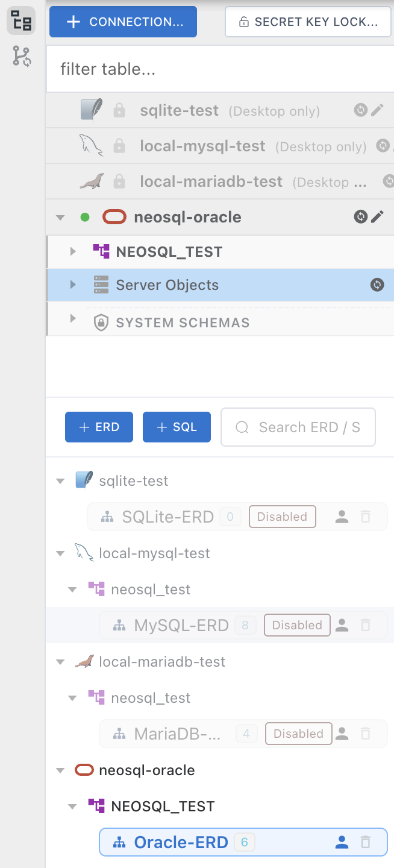
Task: Click the MySQL-ERD person icon
Action: click(x=342, y=625)
